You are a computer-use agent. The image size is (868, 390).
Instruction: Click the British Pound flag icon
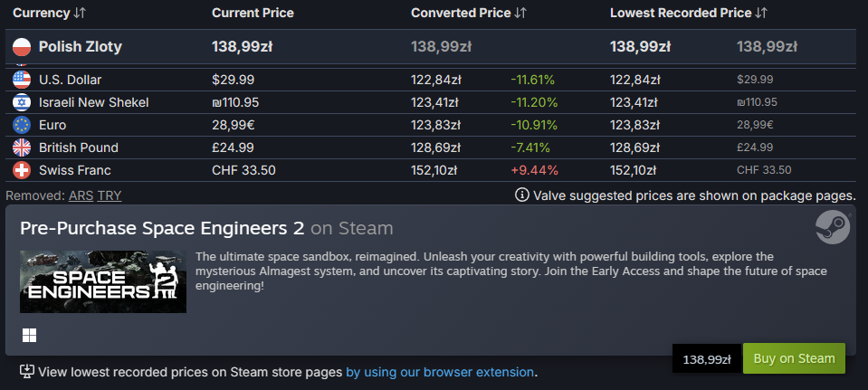pyautogui.click(x=22, y=147)
